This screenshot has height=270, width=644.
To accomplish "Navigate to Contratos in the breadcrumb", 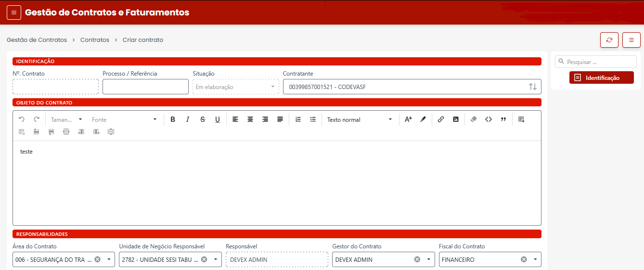I will (x=95, y=40).
